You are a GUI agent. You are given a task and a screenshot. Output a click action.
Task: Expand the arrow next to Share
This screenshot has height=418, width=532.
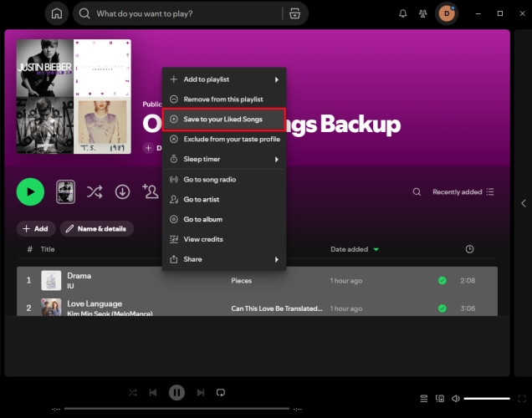[277, 260]
